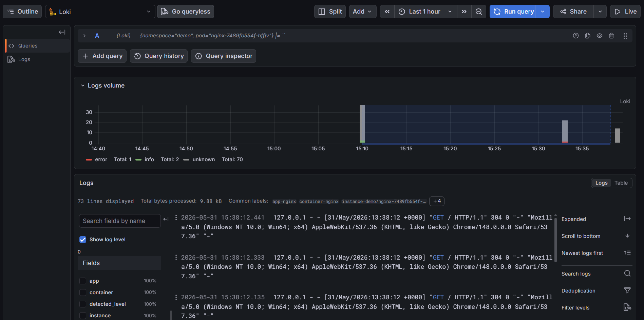Image resolution: width=644 pixels, height=320 pixels.
Task: Open Share options dropdown arrow
Action: (600, 12)
